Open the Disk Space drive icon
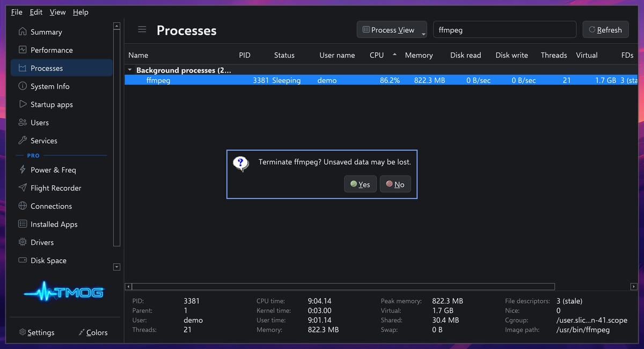The height and width of the screenshot is (349, 644). (x=22, y=260)
